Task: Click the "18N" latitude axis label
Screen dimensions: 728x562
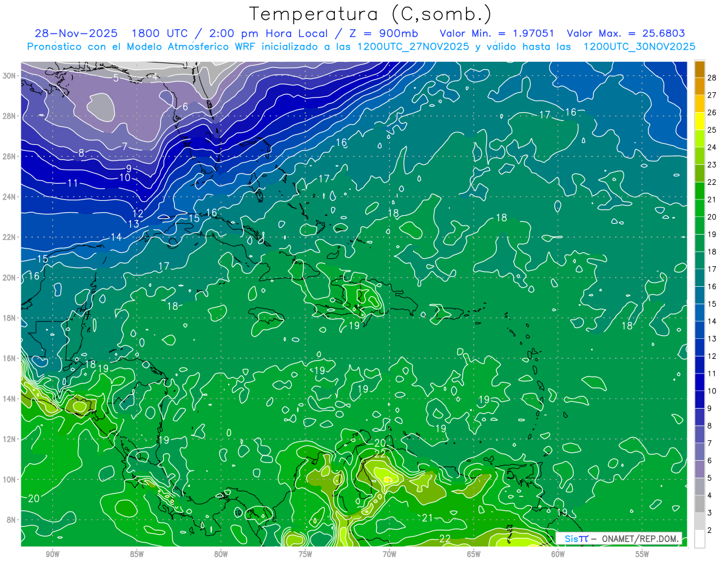Action: (x=10, y=318)
